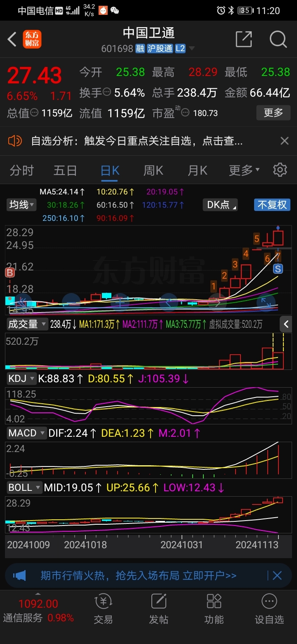Image resolution: width=297 pixels, height=644 pixels.
Task: Open the MACD indicator dropdown
Action: (27, 433)
